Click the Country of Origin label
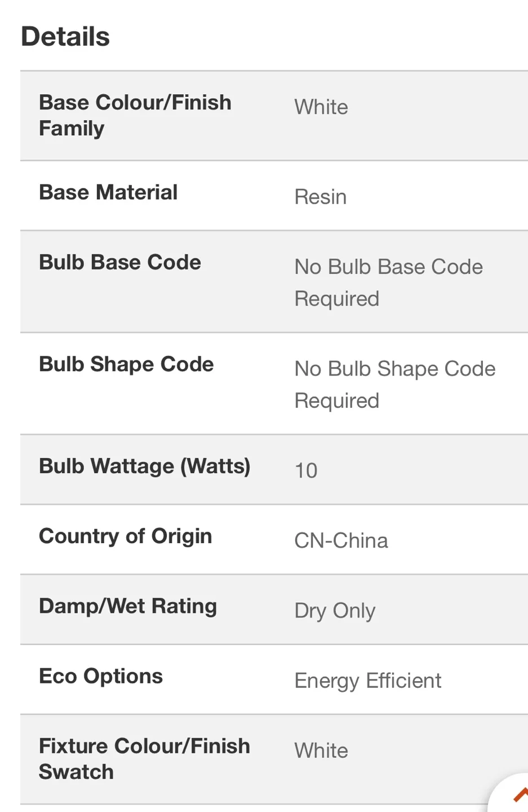Screen dimensions: 528x812 click(126, 536)
